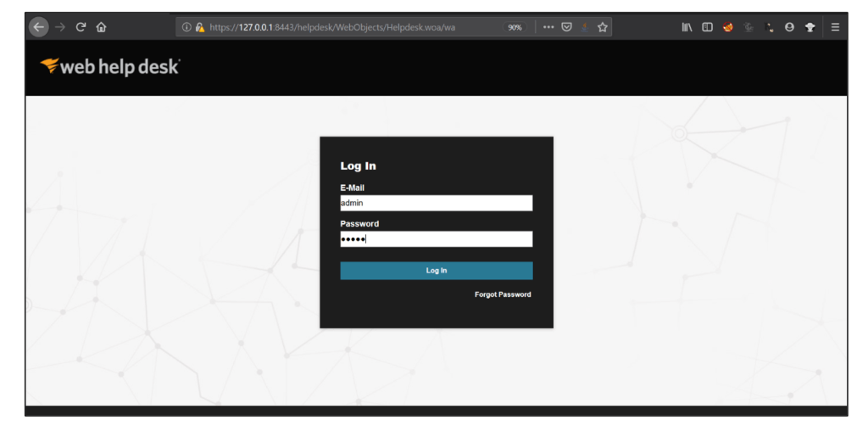This screenshot has height=426, width=868.
Task: Open the Library bookshelf icon
Action: [687, 27]
